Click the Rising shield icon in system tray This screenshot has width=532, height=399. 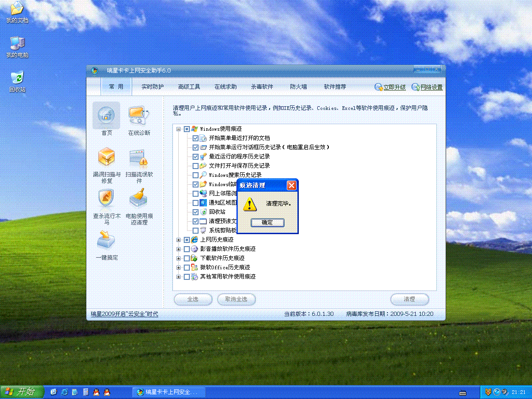point(488,392)
